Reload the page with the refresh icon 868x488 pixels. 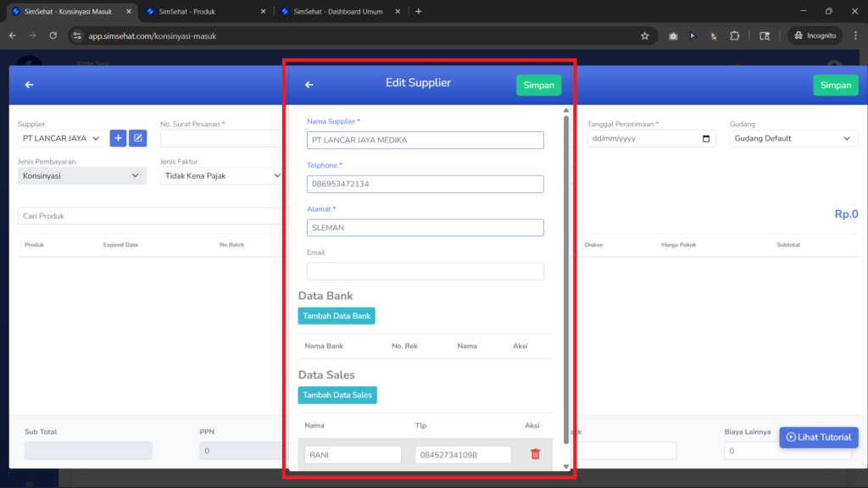coord(53,36)
